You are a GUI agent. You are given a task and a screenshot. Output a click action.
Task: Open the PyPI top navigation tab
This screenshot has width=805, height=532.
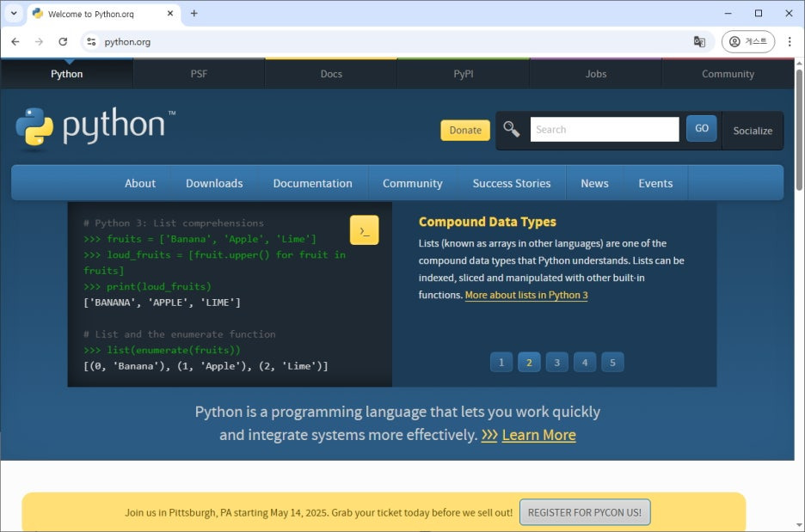pos(464,74)
